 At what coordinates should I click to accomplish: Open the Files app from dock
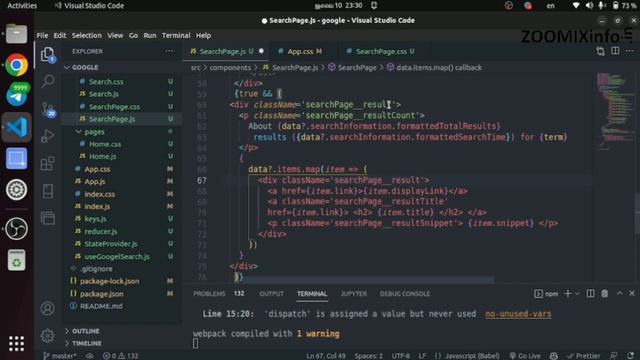pyautogui.click(x=16, y=34)
